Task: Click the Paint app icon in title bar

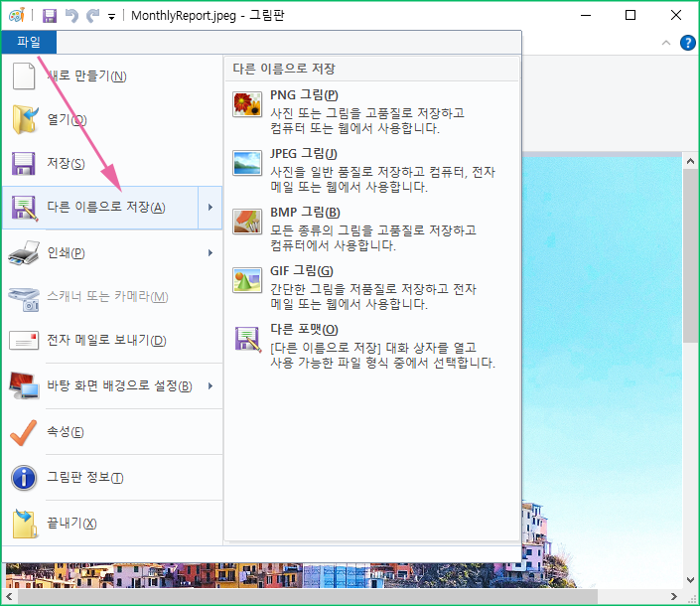Action: (17, 16)
